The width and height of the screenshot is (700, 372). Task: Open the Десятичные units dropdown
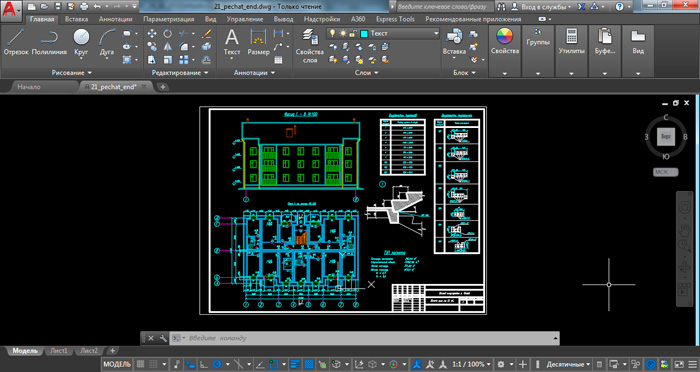(568, 364)
